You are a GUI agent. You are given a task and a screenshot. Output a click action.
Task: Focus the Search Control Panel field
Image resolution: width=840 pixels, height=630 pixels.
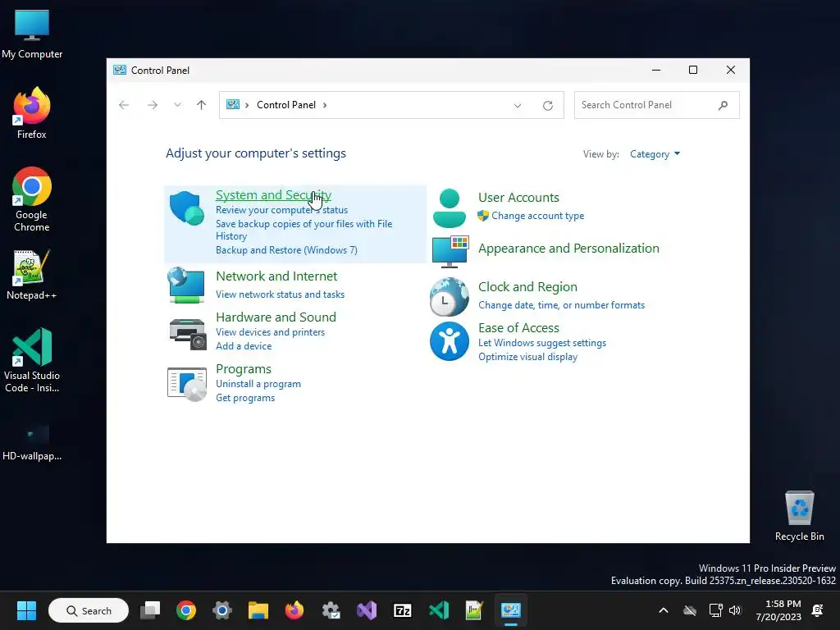[x=657, y=105]
